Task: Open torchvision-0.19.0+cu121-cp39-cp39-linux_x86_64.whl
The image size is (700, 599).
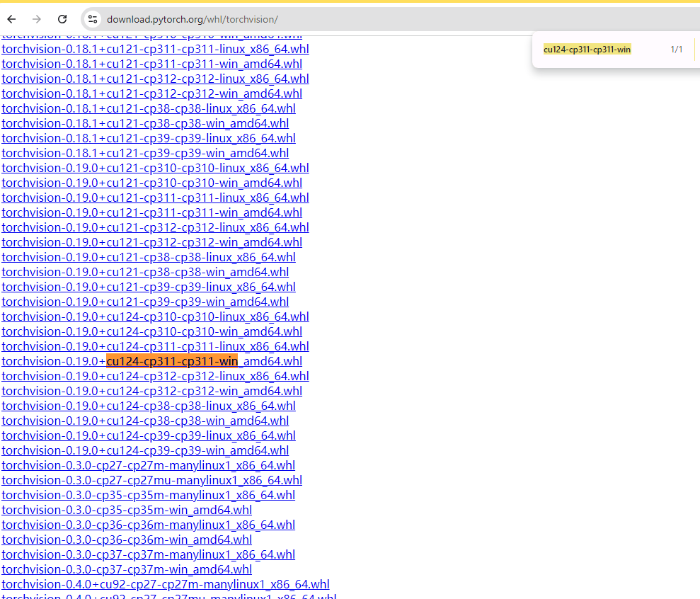Action: tap(149, 287)
